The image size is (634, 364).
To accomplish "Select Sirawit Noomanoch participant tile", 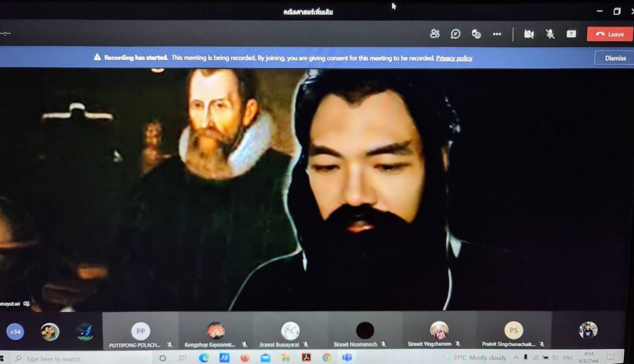I will click(365, 331).
